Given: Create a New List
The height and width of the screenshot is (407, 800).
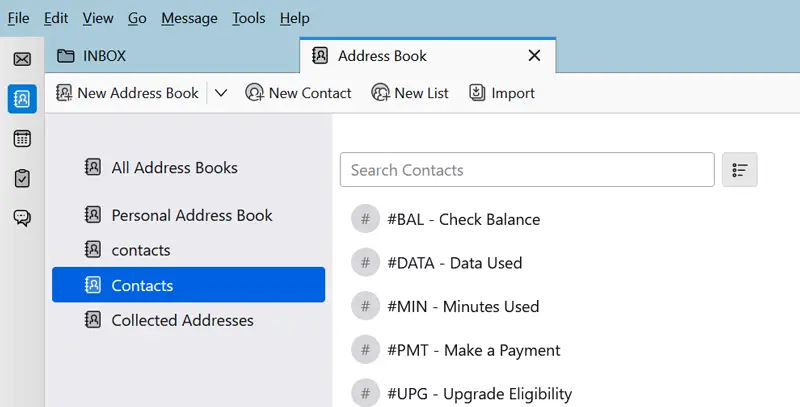Looking at the screenshot, I should [x=410, y=93].
